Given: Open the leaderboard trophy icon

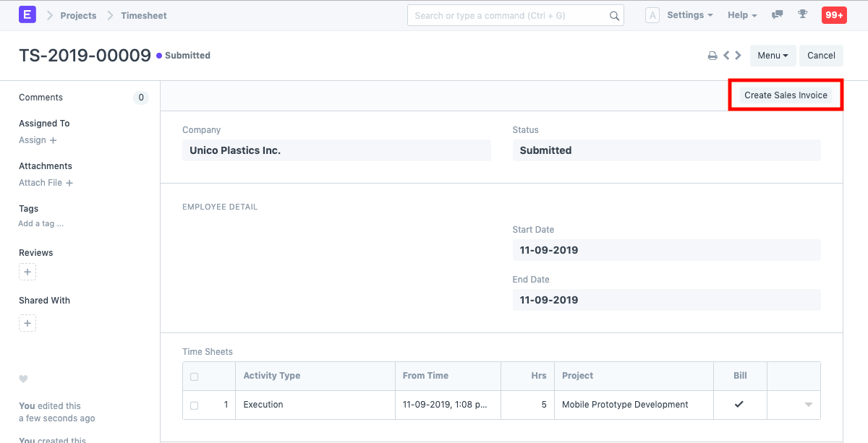Looking at the screenshot, I should (803, 14).
